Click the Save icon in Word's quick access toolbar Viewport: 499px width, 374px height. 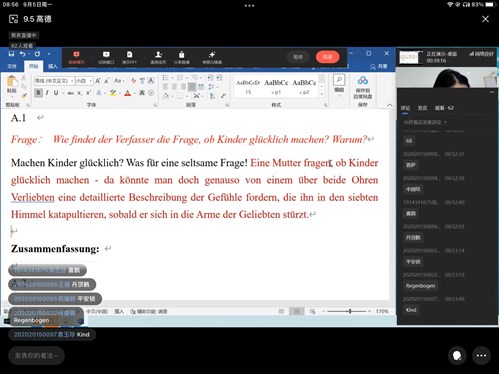tap(11, 54)
